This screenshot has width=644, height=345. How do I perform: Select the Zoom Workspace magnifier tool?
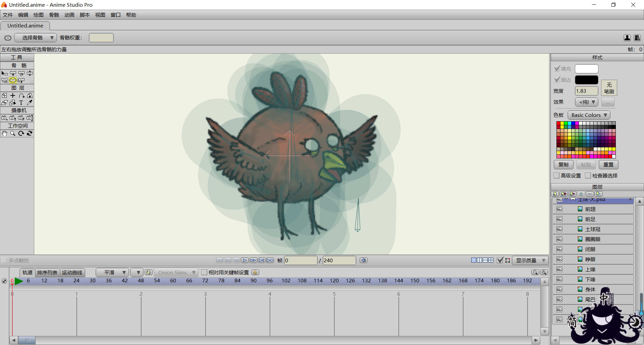click(x=13, y=133)
